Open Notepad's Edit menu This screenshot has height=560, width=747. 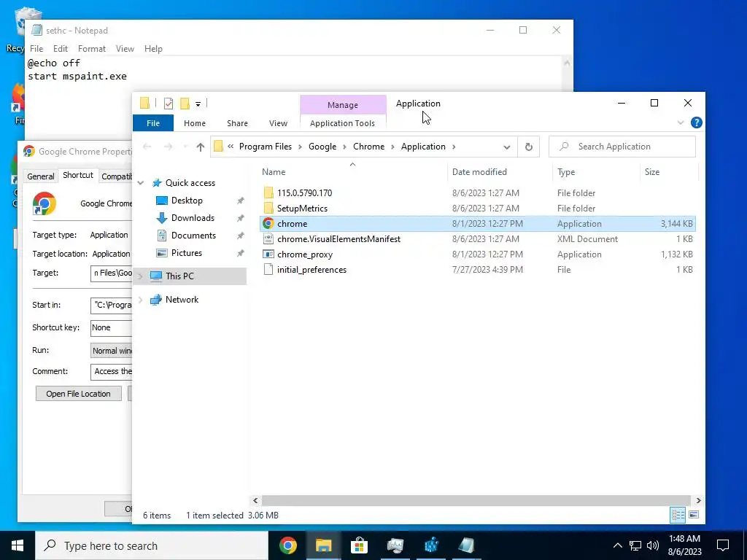coord(60,49)
